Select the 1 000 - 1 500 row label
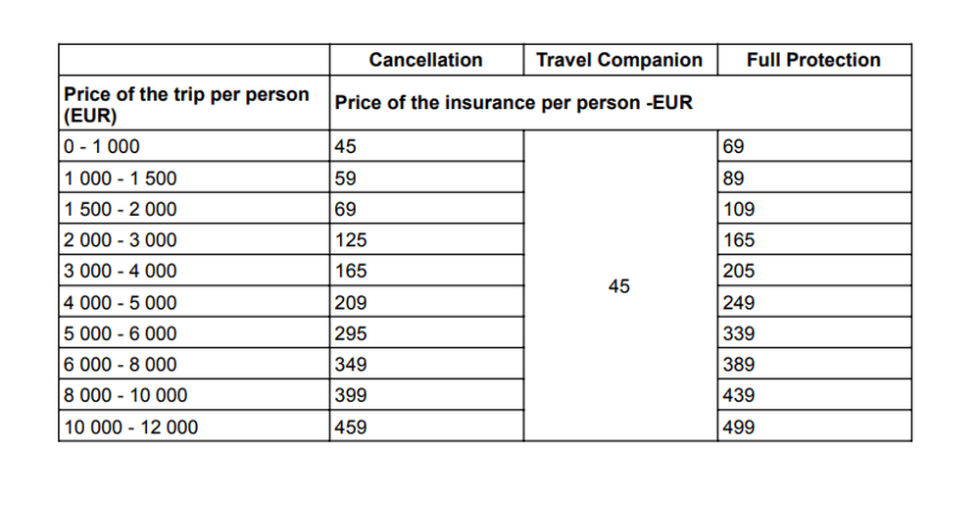The image size is (980, 506). [x=120, y=178]
